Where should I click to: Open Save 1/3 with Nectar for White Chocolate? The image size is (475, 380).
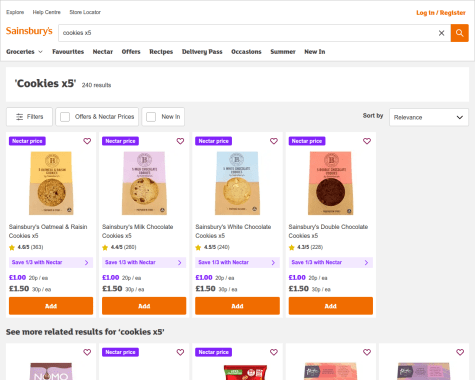point(237,262)
